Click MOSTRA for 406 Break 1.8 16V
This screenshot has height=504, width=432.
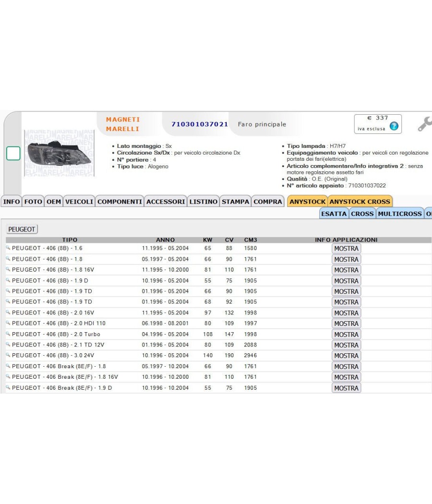coord(346,377)
